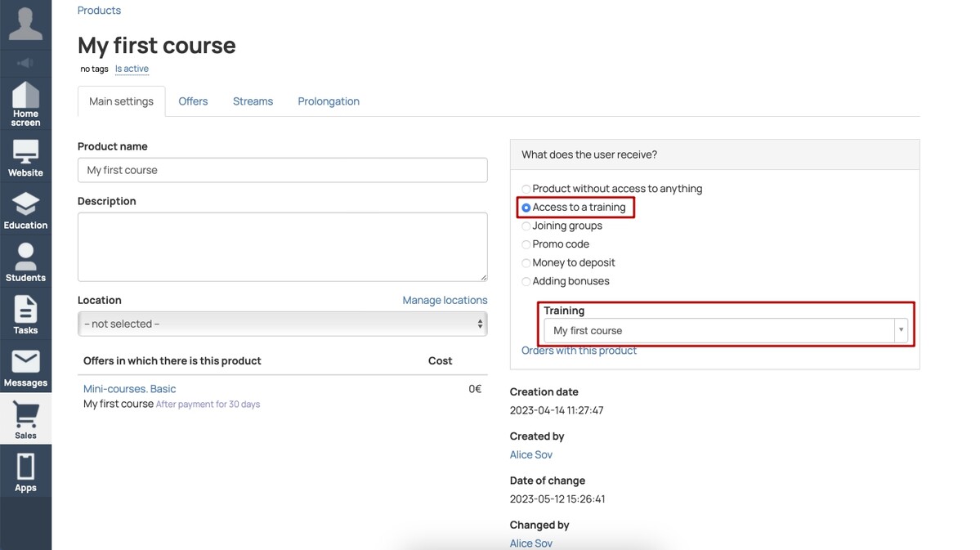Select the 'Adding bonuses' radio option

(526, 282)
